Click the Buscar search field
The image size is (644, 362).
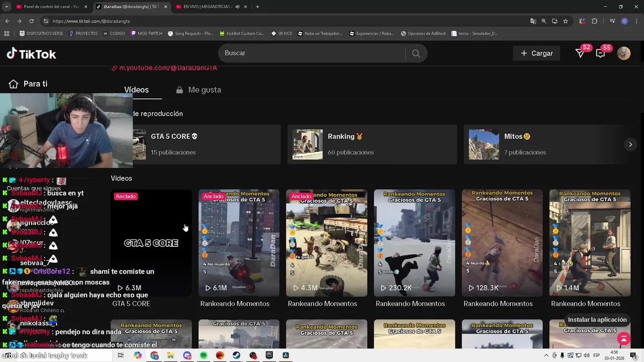[312, 53]
